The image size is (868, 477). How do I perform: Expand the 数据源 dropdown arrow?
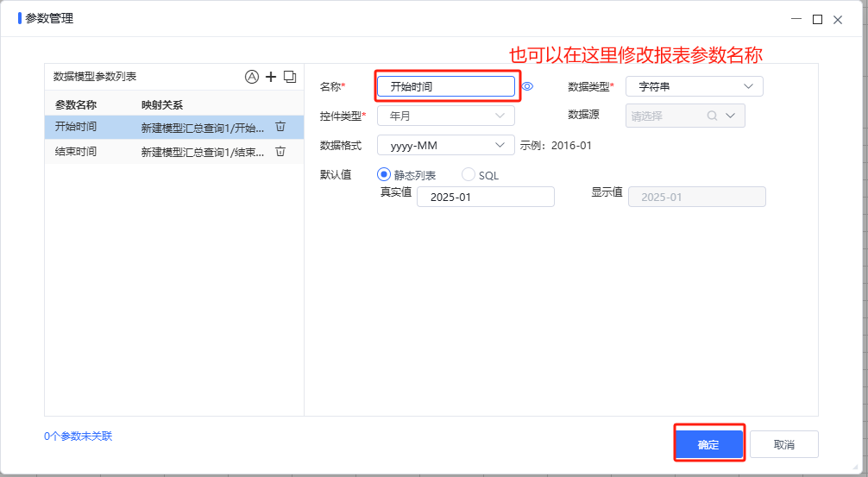(730, 116)
